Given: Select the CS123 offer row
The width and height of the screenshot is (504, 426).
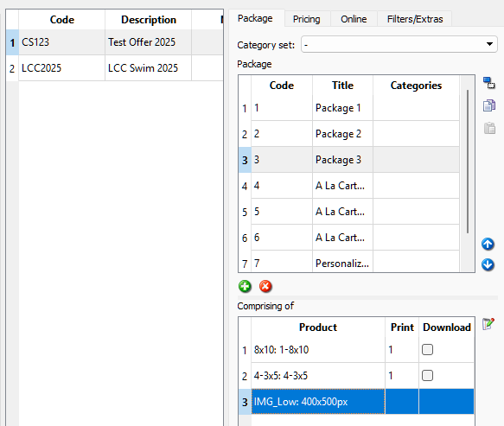Looking at the screenshot, I should [115, 42].
